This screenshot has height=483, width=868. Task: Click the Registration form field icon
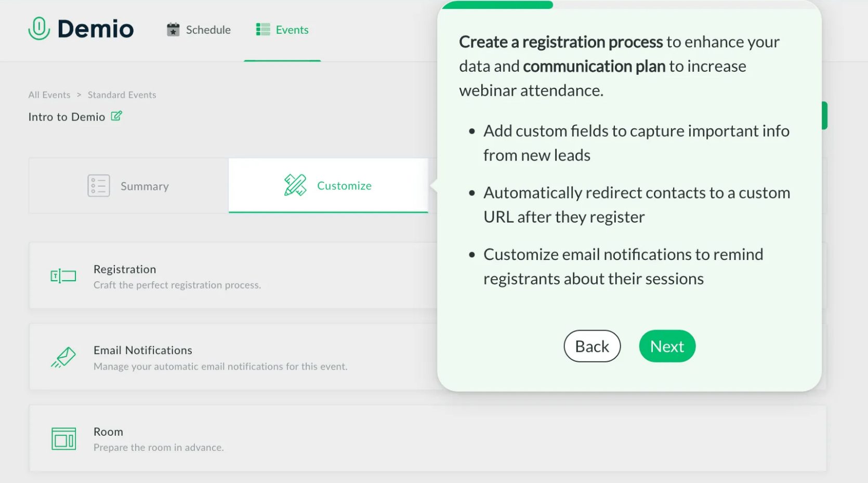(63, 276)
